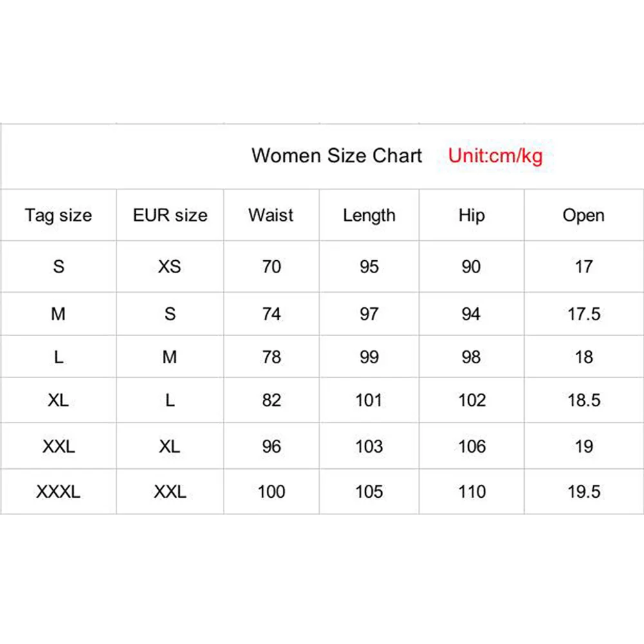The image size is (644, 644).
Task: Select the EUR size column header
Action: (x=170, y=215)
